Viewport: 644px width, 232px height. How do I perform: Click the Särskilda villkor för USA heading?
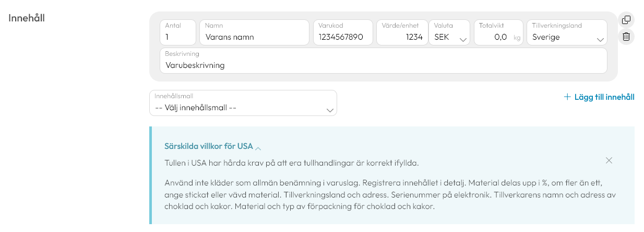[x=208, y=146]
